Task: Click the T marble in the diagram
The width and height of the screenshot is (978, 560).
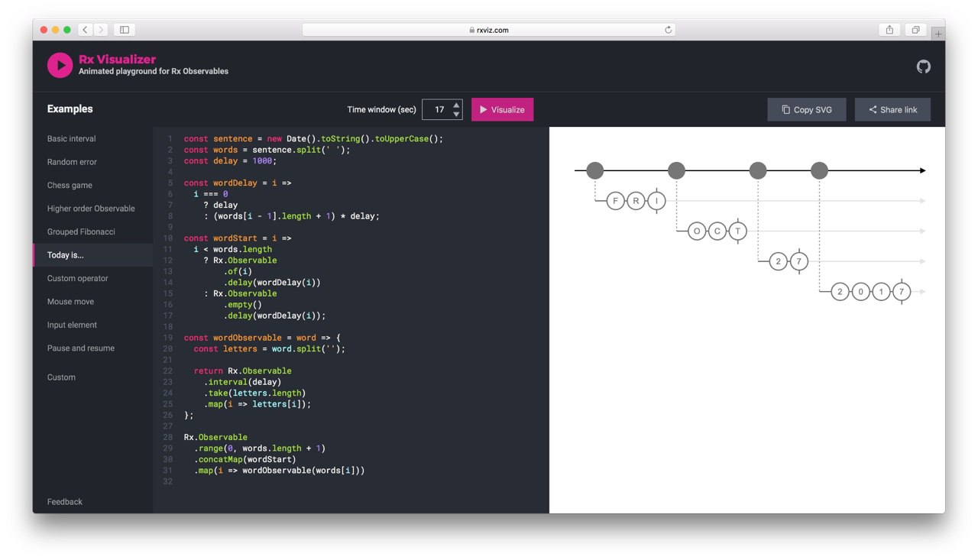Action: pos(737,231)
